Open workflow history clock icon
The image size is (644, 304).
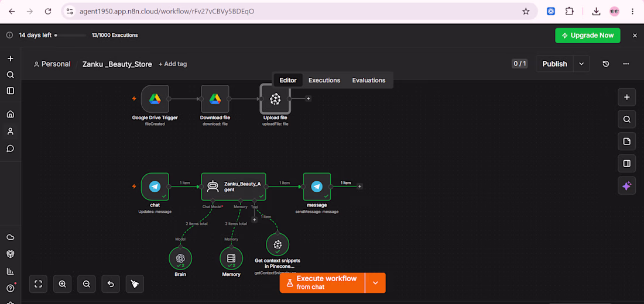(x=606, y=64)
